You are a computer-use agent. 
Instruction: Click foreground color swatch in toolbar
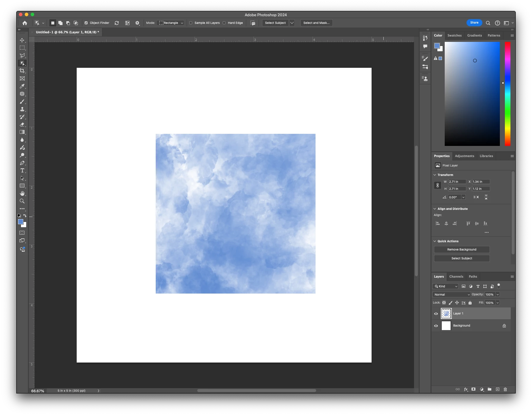tap(21, 222)
